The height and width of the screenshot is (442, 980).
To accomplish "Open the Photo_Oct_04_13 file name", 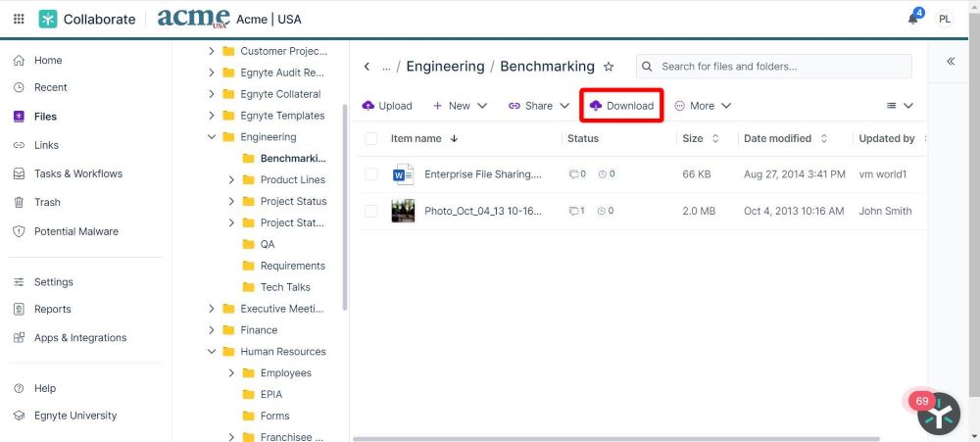I will [x=483, y=212].
